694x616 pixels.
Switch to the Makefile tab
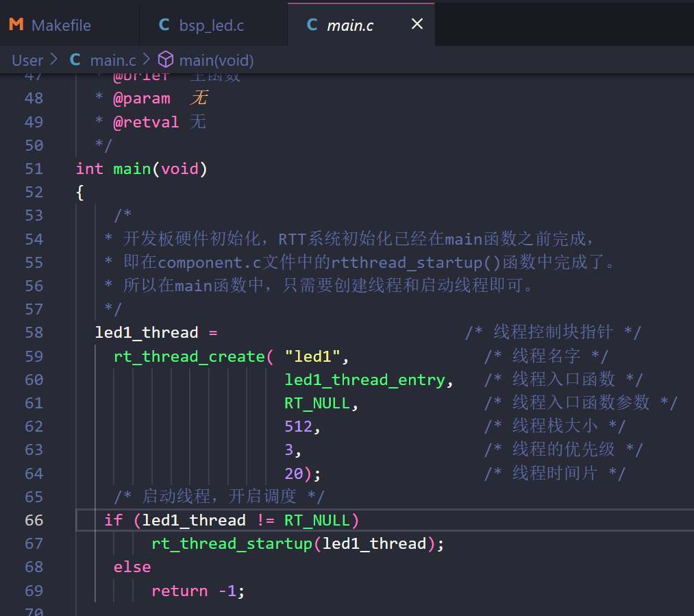coord(61,25)
